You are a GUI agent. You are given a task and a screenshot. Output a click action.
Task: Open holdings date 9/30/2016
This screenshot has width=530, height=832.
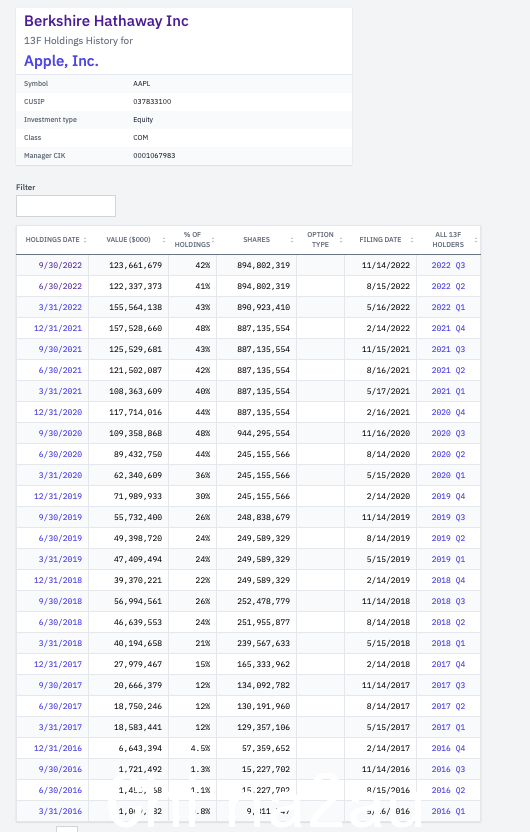(x=60, y=769)
